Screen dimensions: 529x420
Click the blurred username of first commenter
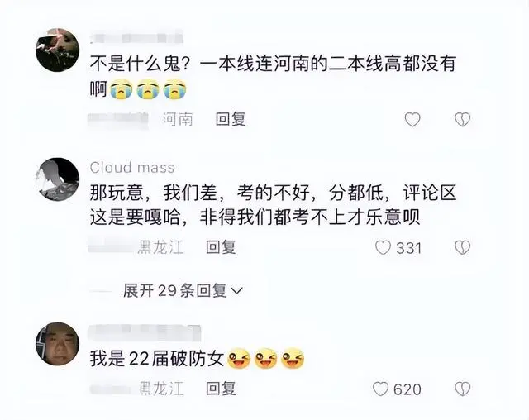[x=136, y=36]
